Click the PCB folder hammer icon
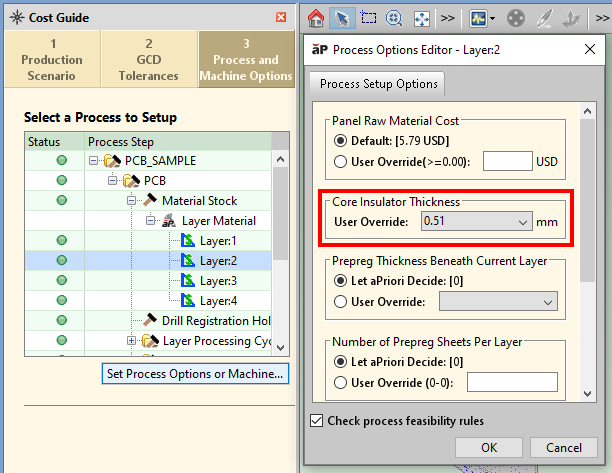This screenshot has width=612, height=473. pyautogui.click(x=131, y=181)
